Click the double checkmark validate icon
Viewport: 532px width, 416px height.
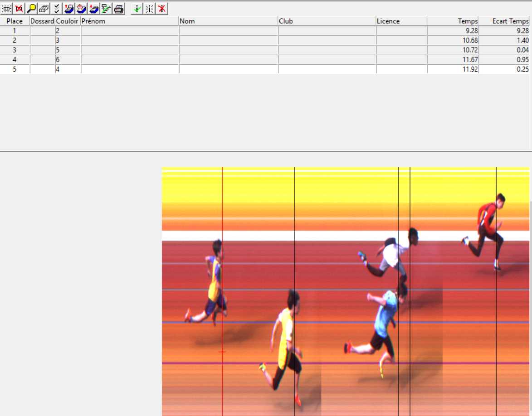click(56, 9)
